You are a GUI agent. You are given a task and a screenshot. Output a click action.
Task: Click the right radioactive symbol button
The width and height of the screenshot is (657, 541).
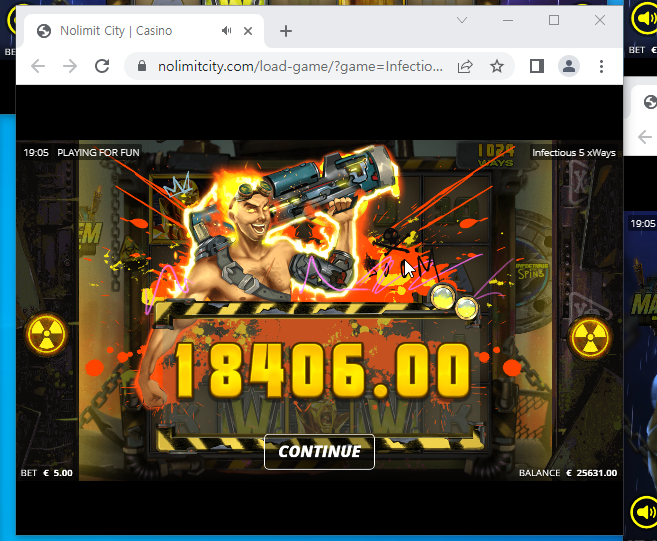[590, 337]
